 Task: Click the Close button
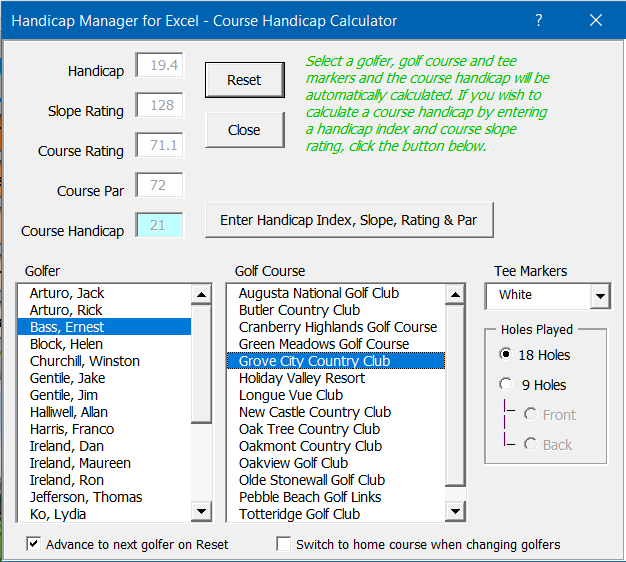(x=245, y=130)
